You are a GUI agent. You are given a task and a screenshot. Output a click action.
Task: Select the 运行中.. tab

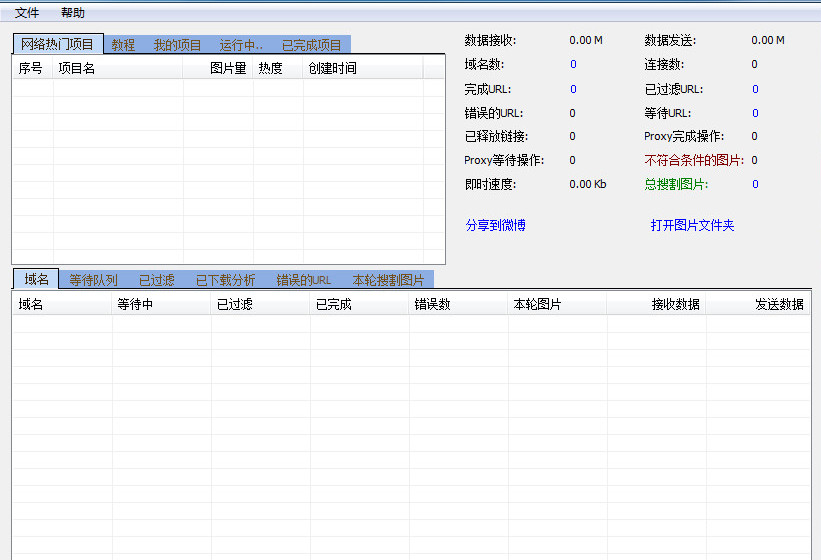pos(241,45)
